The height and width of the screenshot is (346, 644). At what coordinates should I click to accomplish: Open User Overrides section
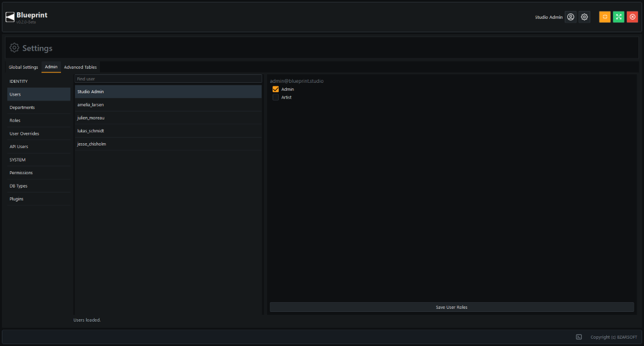point(38,134)
